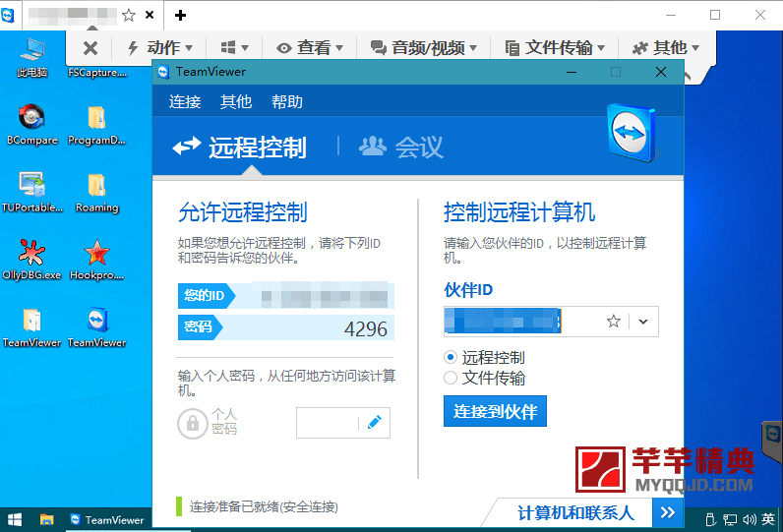Image resolution: width=783 pixels, height=532 pixels.
Task: Click the favorite star in 伙伴ID box
Action: pos(614,322)
